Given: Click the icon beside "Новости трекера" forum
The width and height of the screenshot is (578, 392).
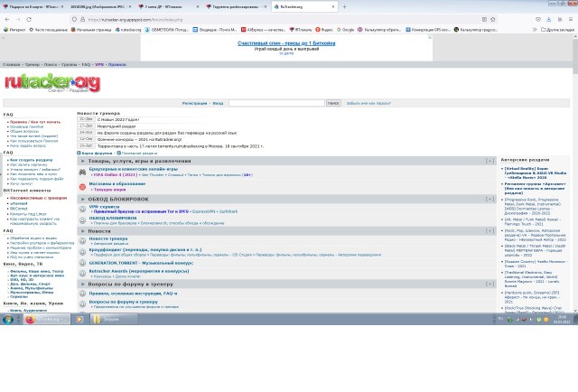Looking at the screenshot, I should tap(82, 240).
